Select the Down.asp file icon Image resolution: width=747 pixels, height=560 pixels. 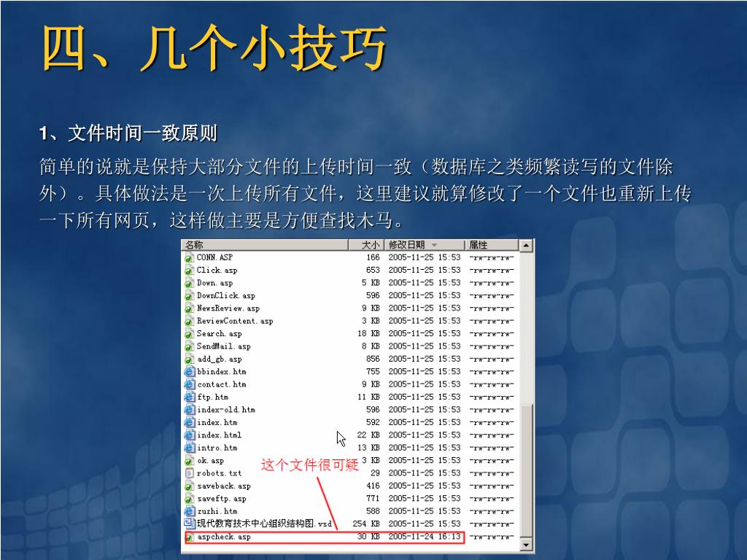tap(189, 283)
